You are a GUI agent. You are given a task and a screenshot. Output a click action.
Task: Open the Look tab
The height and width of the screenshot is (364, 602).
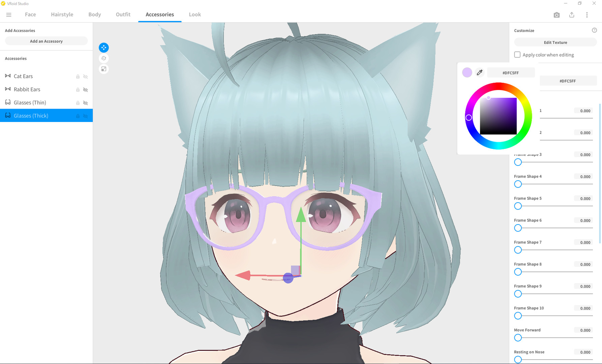(x=194, y=14)
